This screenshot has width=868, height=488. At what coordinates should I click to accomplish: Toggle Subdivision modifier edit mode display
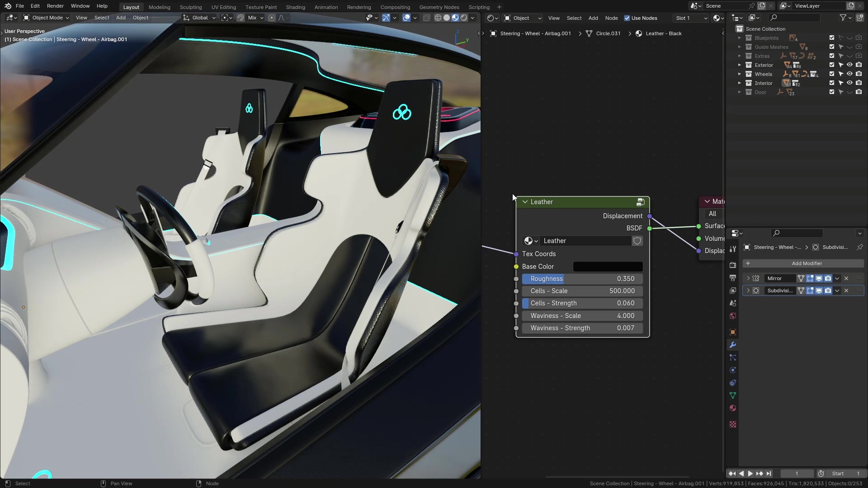tap(810, 291)
